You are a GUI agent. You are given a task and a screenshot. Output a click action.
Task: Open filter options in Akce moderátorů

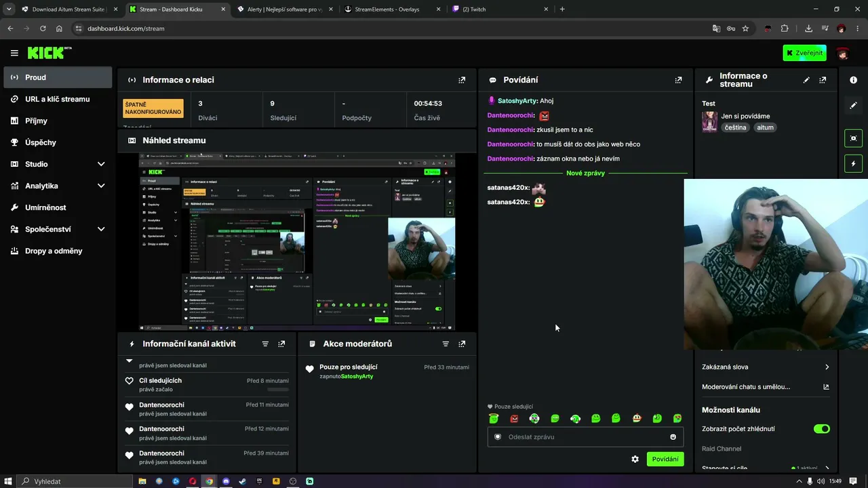click(x=446, y=344)
